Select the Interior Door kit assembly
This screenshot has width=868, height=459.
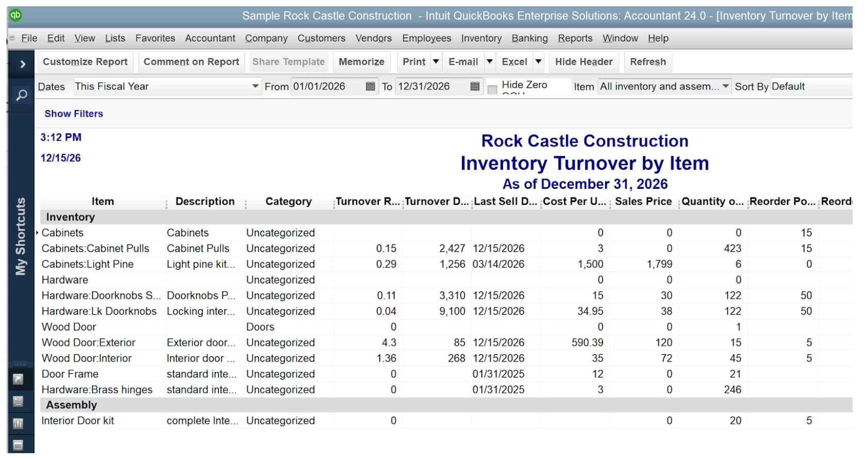click(77, 420)
